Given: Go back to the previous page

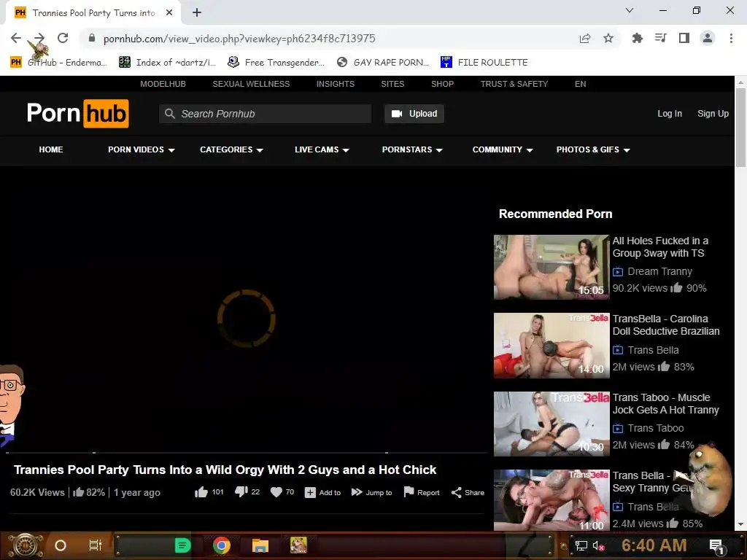Looking at the screenshot, I should (x=16, y=38).
